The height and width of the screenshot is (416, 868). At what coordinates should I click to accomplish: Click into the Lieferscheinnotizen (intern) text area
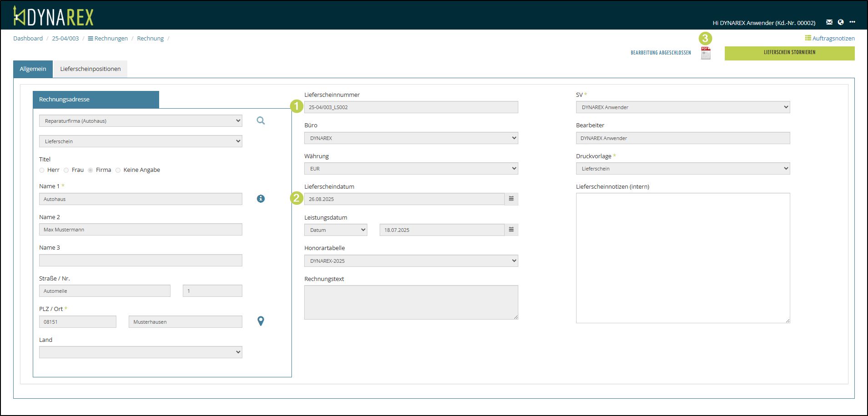(682, 258)
